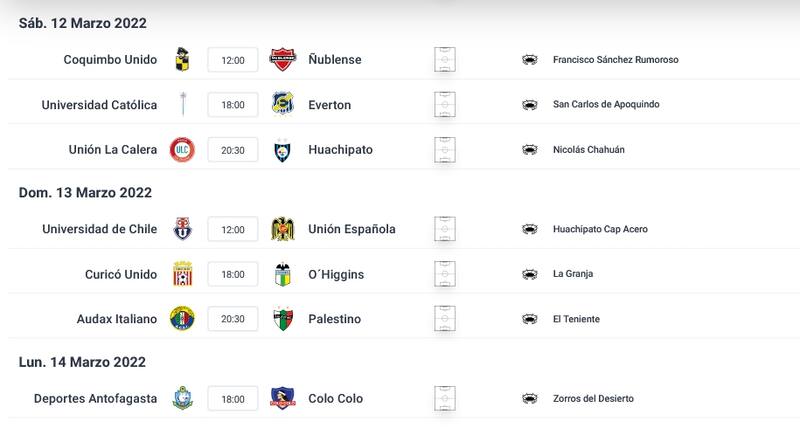The width and height of the screenshot is (800, 428).
Task: Click the Universidad de Chile crest
Action: coord(182,229)
